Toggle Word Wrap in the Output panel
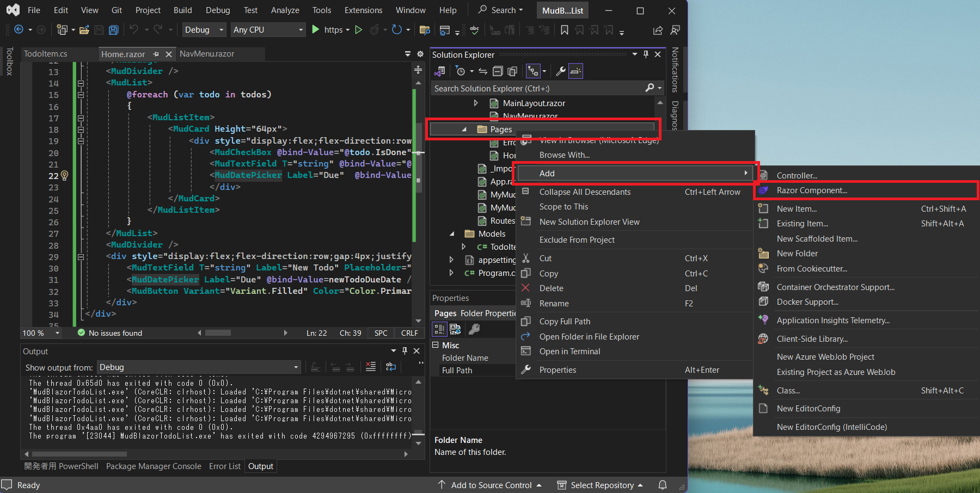The height and width of the screenshot is (493, 980). [391, 367]
